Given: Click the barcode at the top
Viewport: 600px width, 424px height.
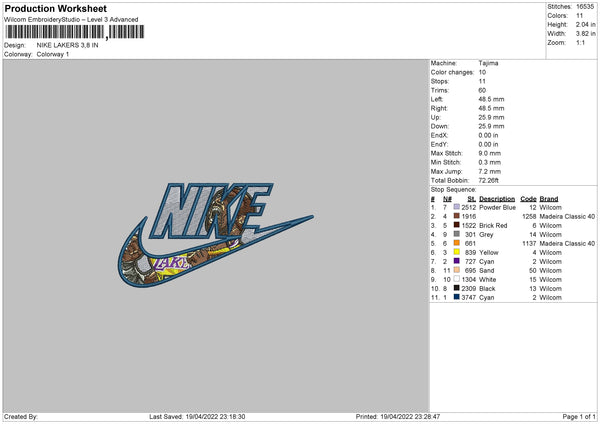Looking at the screenshot, I should point(75,32).
